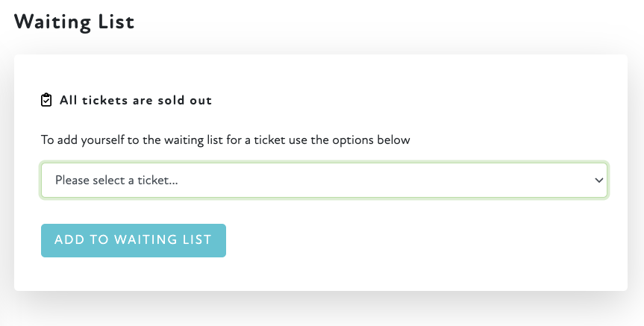Open the 'Please select a ticket...' dropdown
This screenshot has height=326, width=644.
pos(324,181)
